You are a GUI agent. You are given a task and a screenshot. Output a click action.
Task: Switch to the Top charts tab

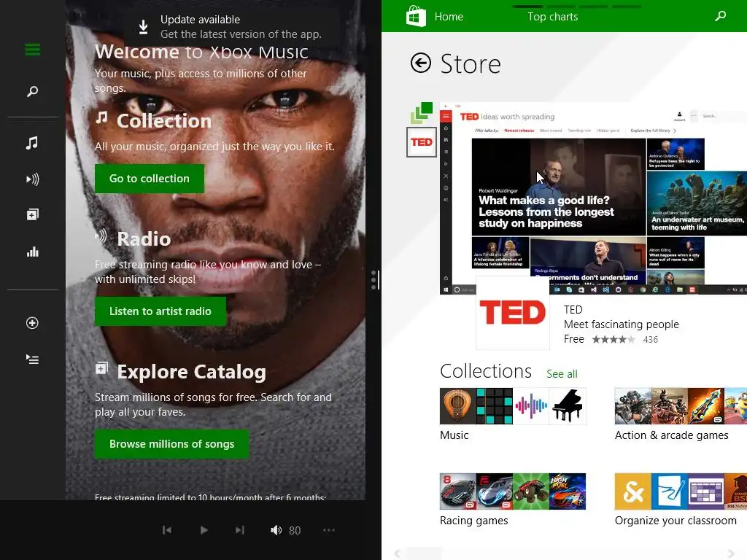click(x=553, y=17)
